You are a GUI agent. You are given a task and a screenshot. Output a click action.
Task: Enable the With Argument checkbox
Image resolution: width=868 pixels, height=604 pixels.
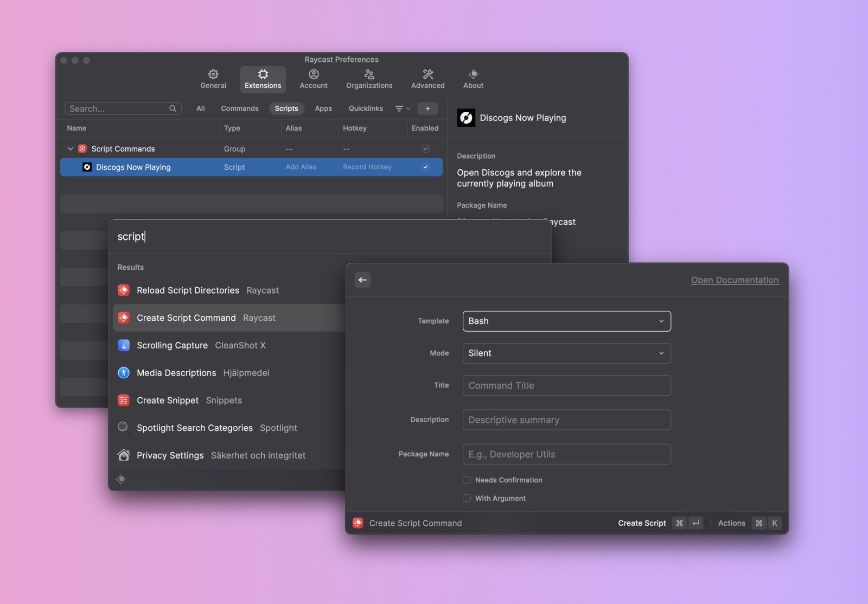pos(467,498)
